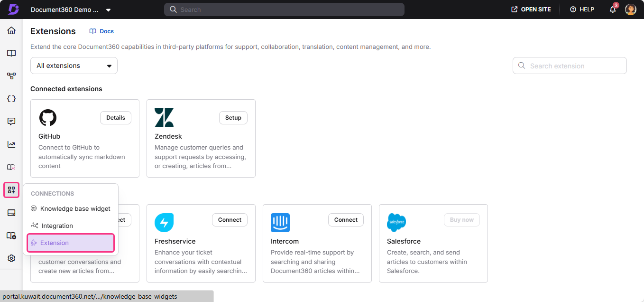
Task: Expand the project switcher next to Document360 Demo
Action: pyautogui.click(x=108, y=9)
